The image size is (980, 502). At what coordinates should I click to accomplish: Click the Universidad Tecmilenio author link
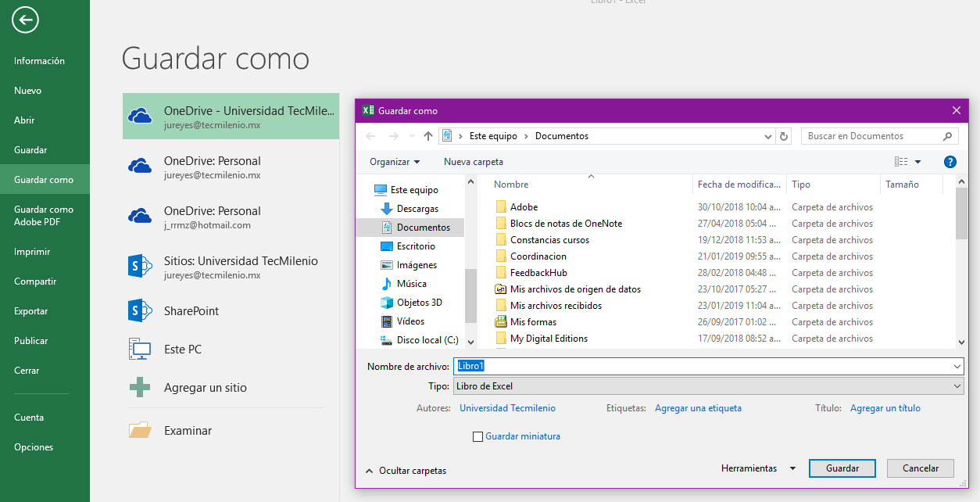pyautogui.click(x=507, y=408)
